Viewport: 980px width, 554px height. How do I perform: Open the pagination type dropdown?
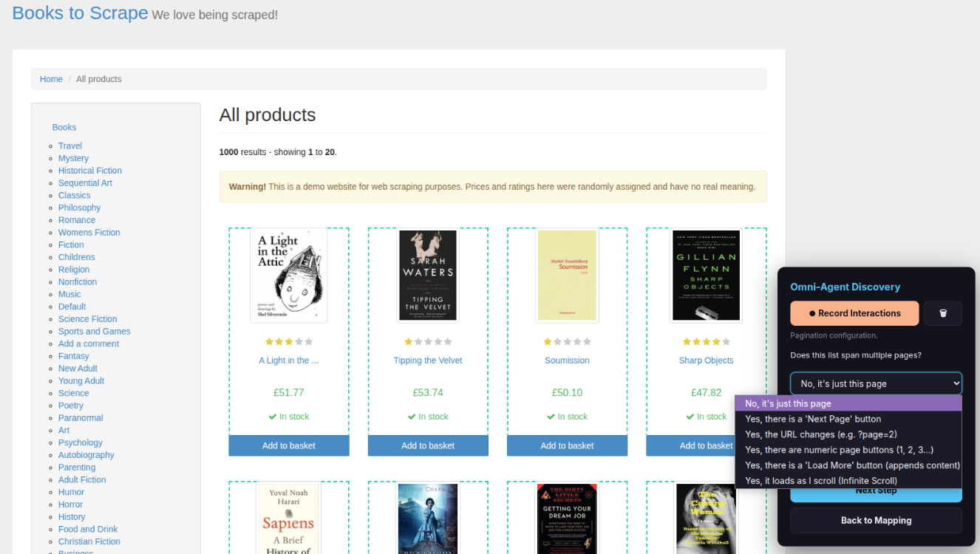pos(876,383)
